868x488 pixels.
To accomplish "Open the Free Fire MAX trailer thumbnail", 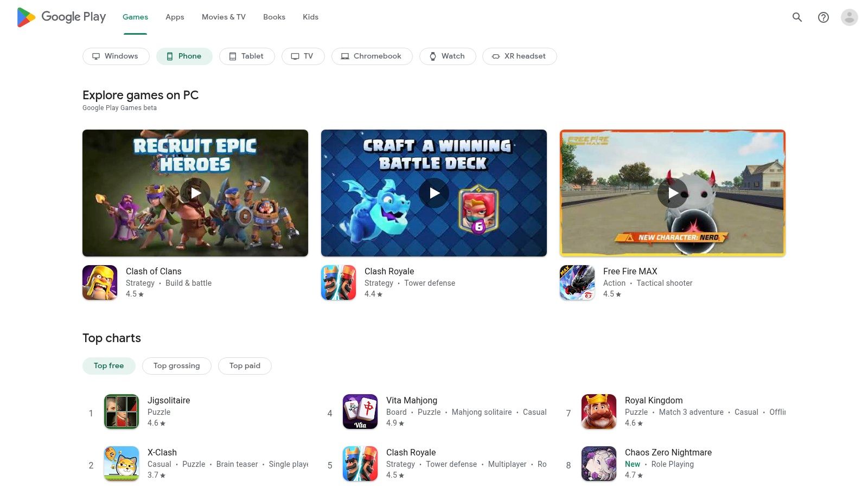I will [x=673, y=192].
